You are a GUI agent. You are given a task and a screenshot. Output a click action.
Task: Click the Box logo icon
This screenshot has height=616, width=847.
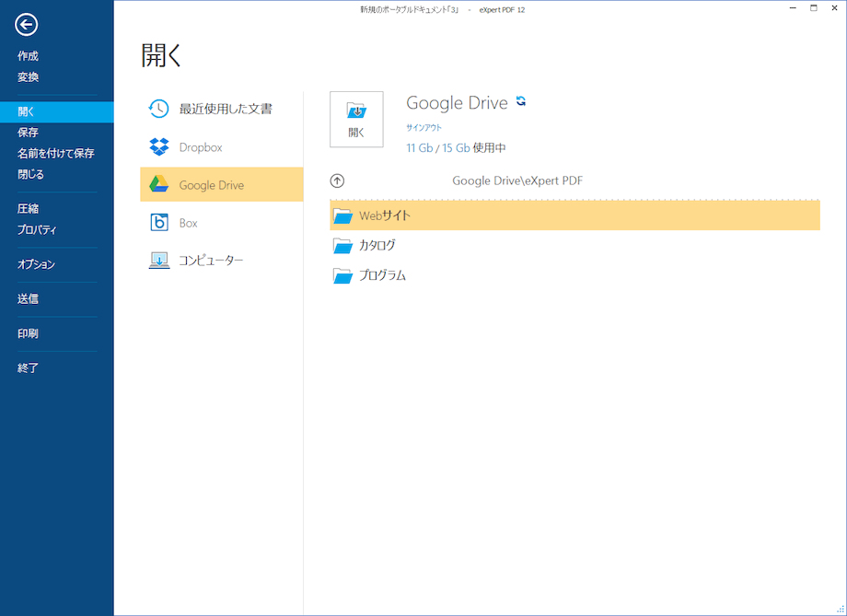pos(158,222)
